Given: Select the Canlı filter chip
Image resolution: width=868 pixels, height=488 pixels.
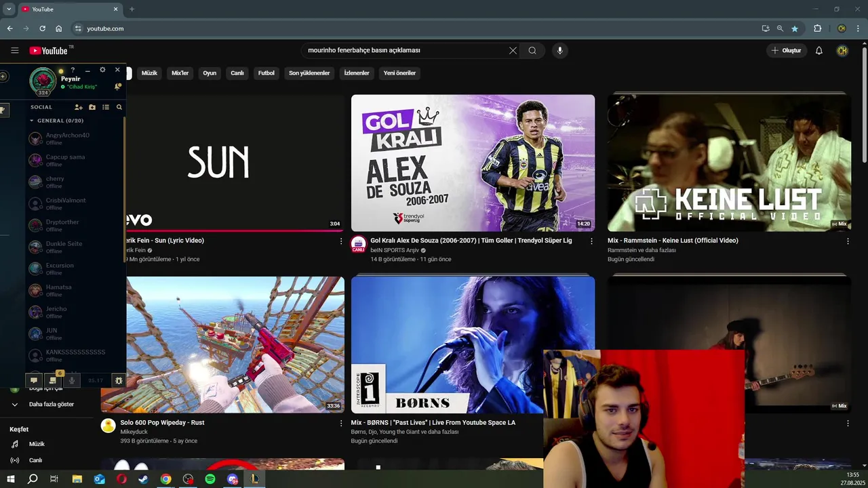Looking at the screenshot, I should tap(237, 73).
